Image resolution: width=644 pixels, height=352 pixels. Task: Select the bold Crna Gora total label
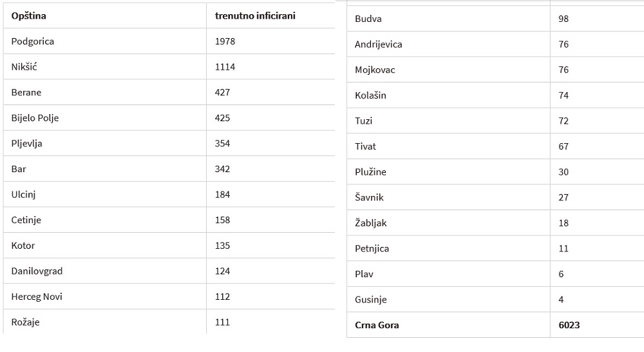(x=377, y=325)
